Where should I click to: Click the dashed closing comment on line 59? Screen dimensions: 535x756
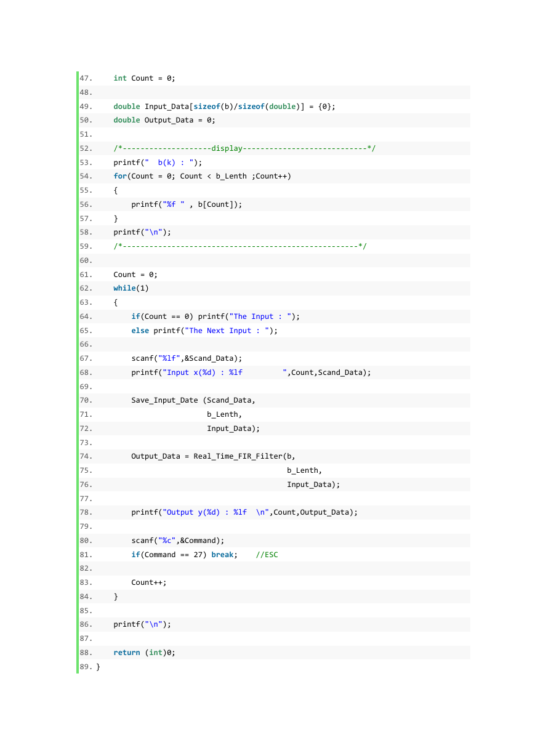coord(240,246)
